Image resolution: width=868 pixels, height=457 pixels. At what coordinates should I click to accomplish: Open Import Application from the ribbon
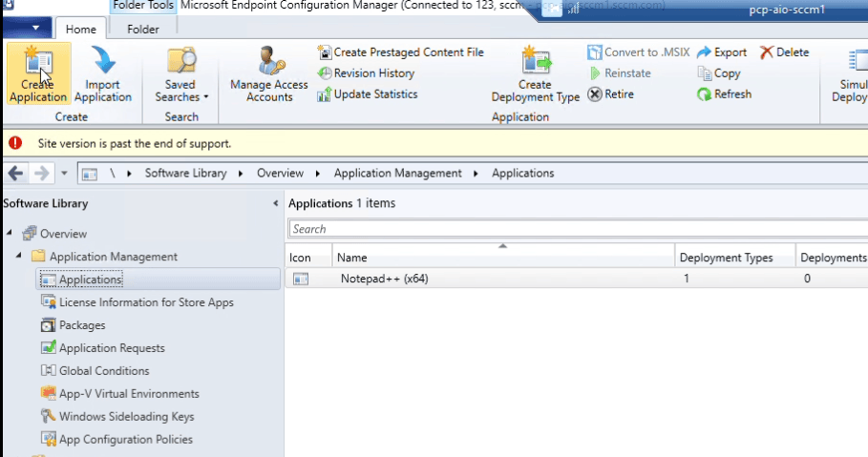103,73
